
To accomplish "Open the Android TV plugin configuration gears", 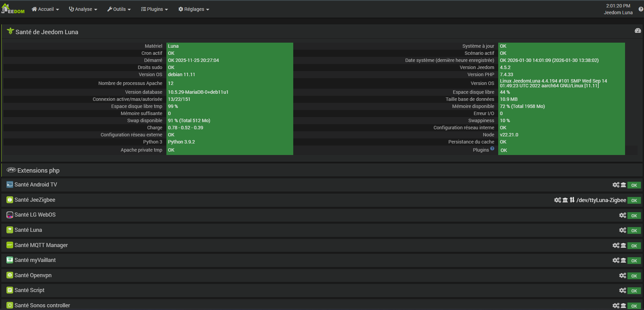I will (x=616, y=185).
